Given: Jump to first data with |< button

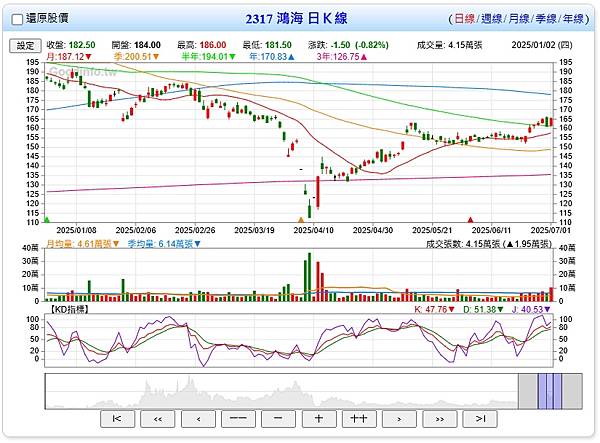Looking at the screenshot, I should [117, 419].
